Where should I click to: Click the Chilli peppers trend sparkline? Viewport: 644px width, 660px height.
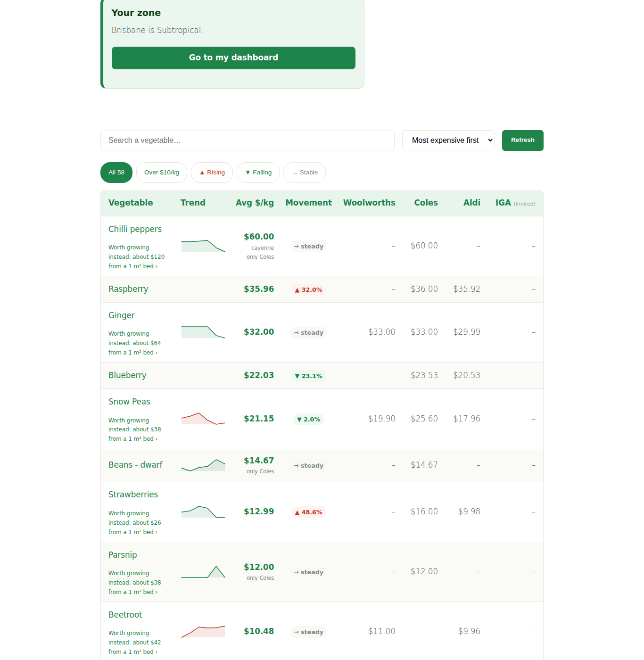(x=203, y=246)
